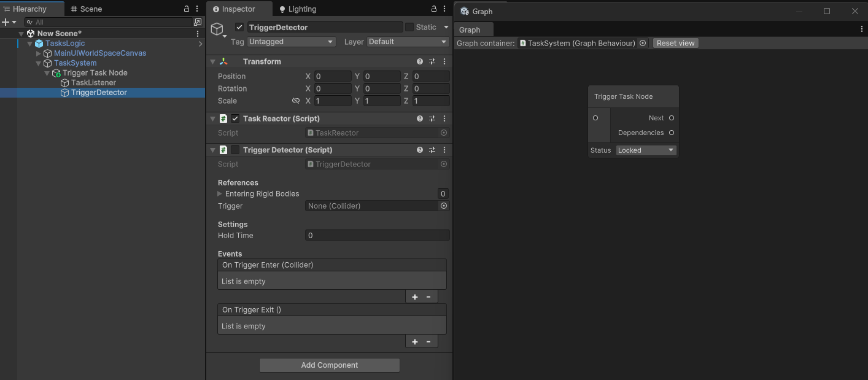Viewport: 868px width, 380px height.
Task: Click the Add Component button
Action: tap(330, 365)
